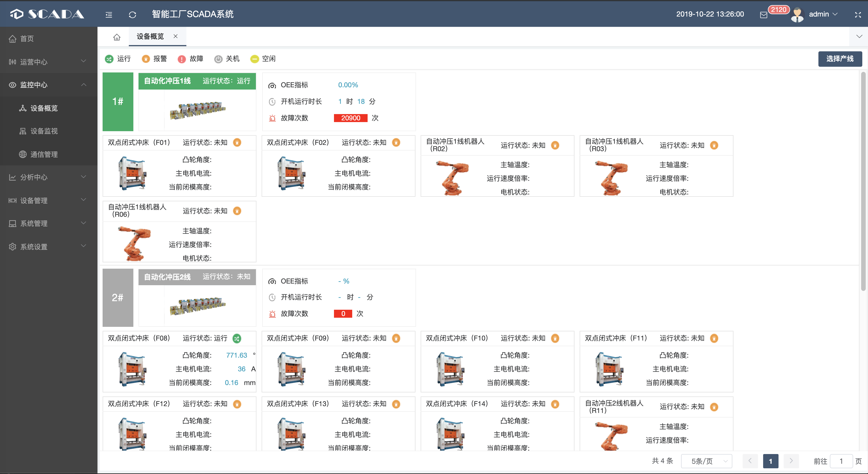Click the admin user avatar

[797, 15]
